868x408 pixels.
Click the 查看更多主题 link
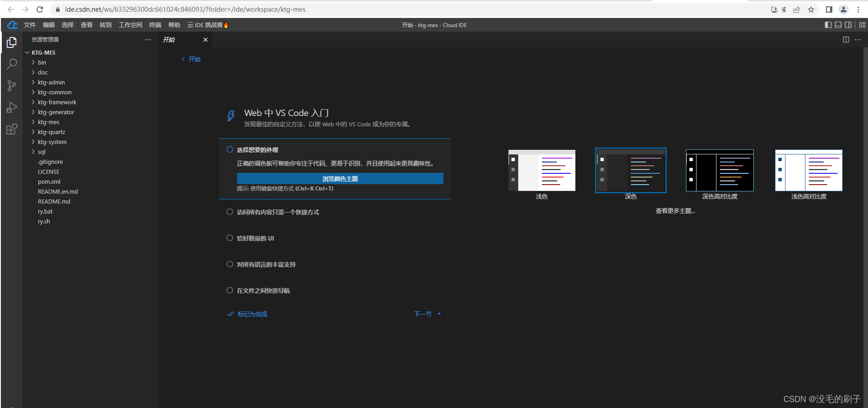(675, 210)
